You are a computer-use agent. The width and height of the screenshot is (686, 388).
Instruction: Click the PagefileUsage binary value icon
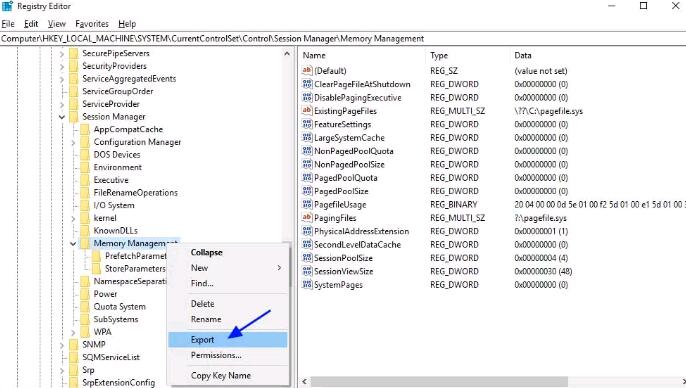point(307,204)
